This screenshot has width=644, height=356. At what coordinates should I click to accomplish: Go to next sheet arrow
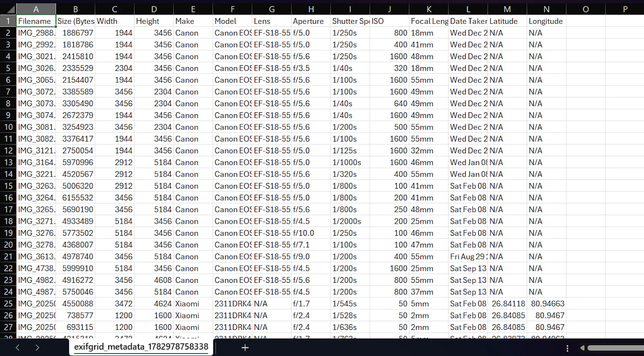click(37, 348)
